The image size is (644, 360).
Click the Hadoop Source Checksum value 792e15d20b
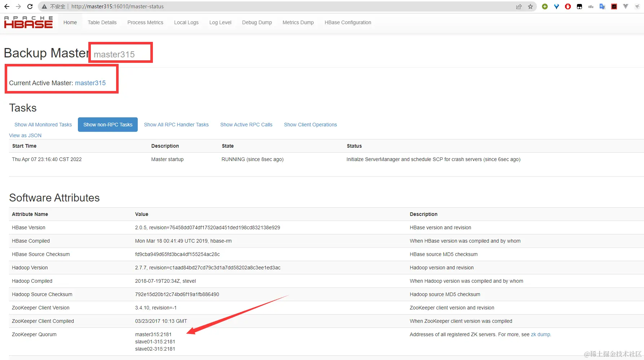click(x=177, y=294)
